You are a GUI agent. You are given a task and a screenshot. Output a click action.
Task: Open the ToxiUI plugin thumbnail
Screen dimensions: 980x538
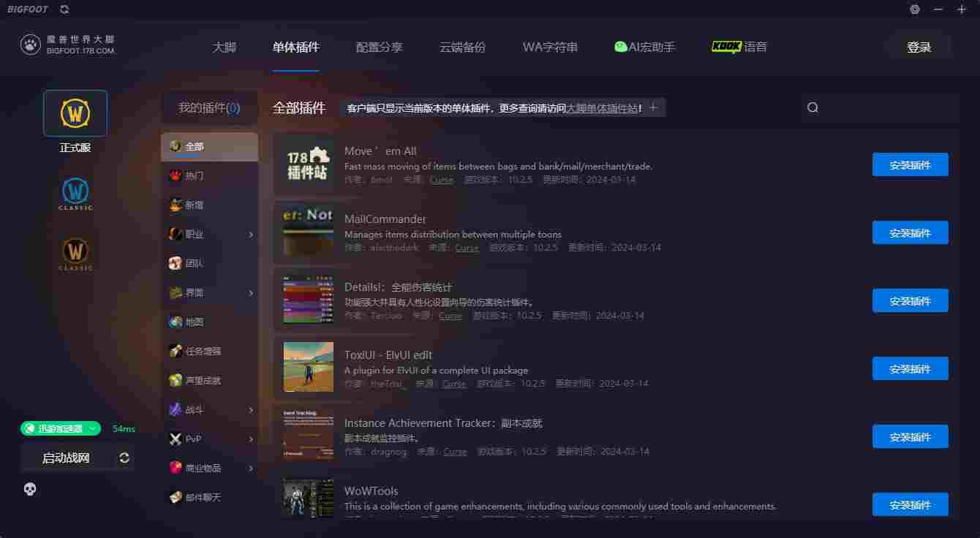click(308, 367)
